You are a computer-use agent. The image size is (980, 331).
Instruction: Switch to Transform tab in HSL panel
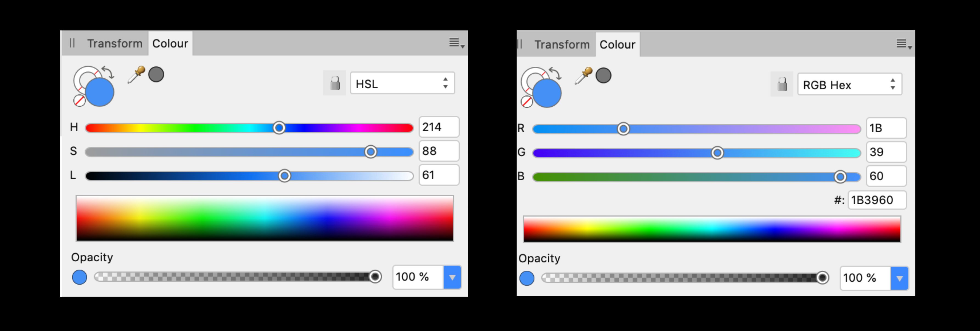click(x=114, y=43)
